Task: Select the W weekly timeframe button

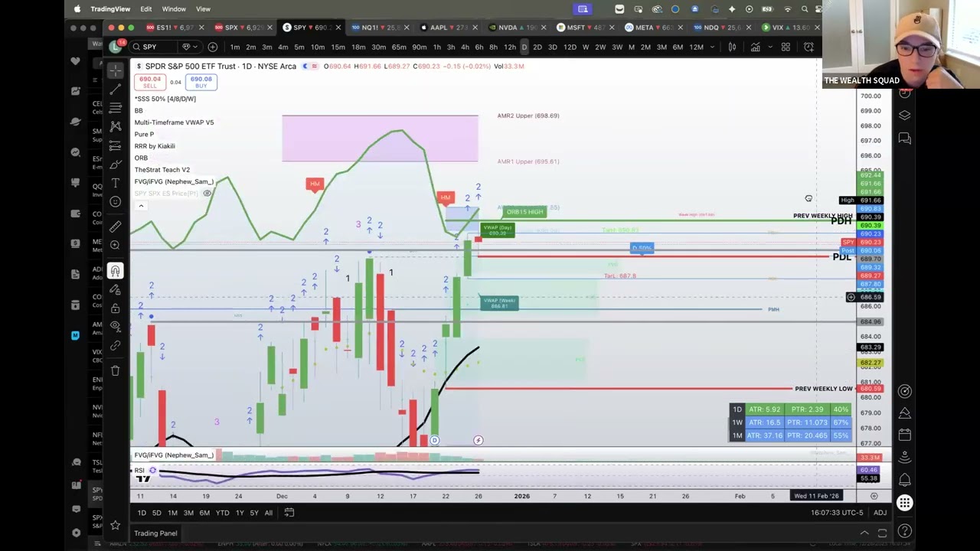Action: tap(586, 47)
